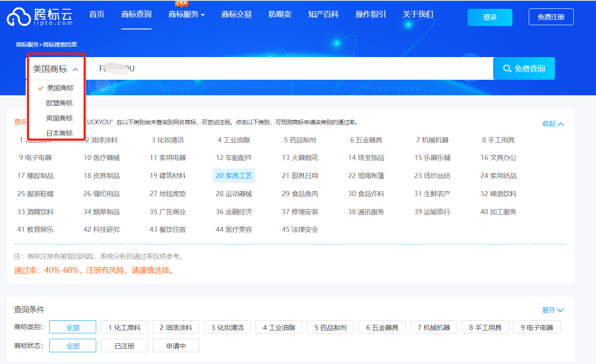This screenshot has width=596, height=364.
Task: Open the 知产百科 navigation item
Action: pyautogui.click(x=323, y=14)
